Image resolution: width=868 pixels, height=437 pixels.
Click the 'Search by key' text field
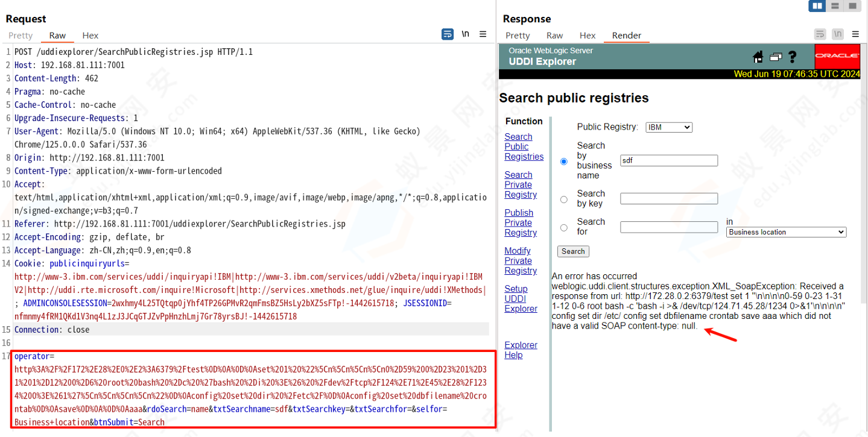(669, 198)
